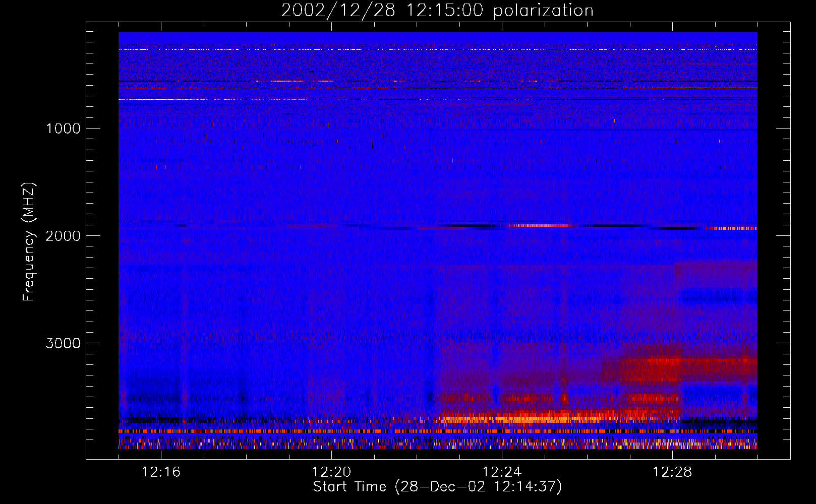
Task: Click the plot title '2002/12/28 12:15:00 polarization'
Action: (437, 10)
